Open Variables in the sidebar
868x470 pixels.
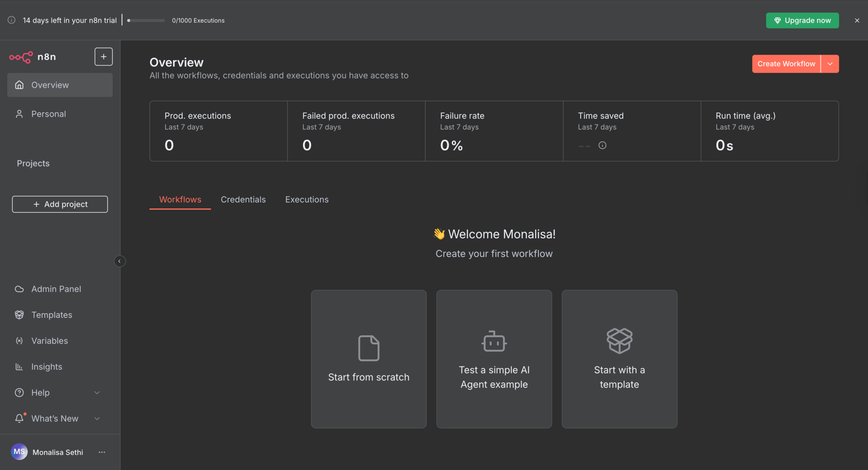pyautogui.click(x=60, y=341)
